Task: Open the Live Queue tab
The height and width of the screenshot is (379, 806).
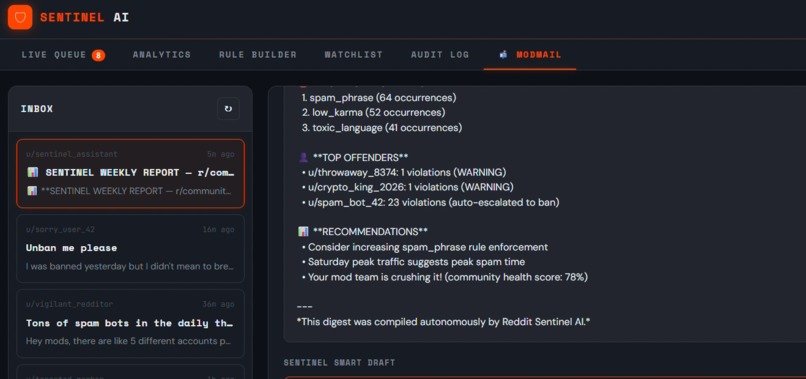Action: (x=63, y=55)
